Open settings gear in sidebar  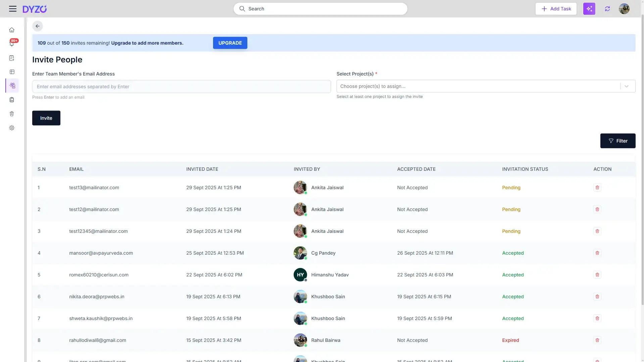pos(12,128)
